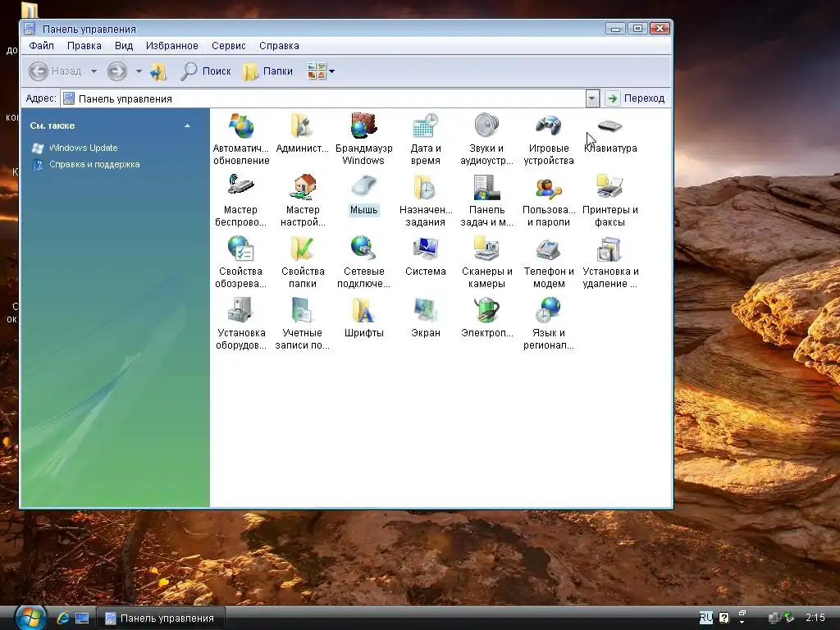Open Дата и время calendar icon

pos(426,139)
